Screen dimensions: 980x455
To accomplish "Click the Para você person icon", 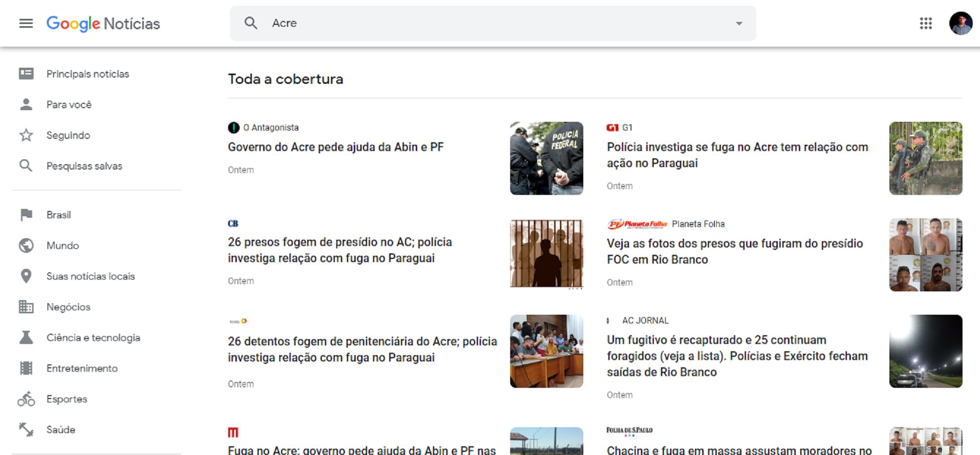I will point(26,104).
